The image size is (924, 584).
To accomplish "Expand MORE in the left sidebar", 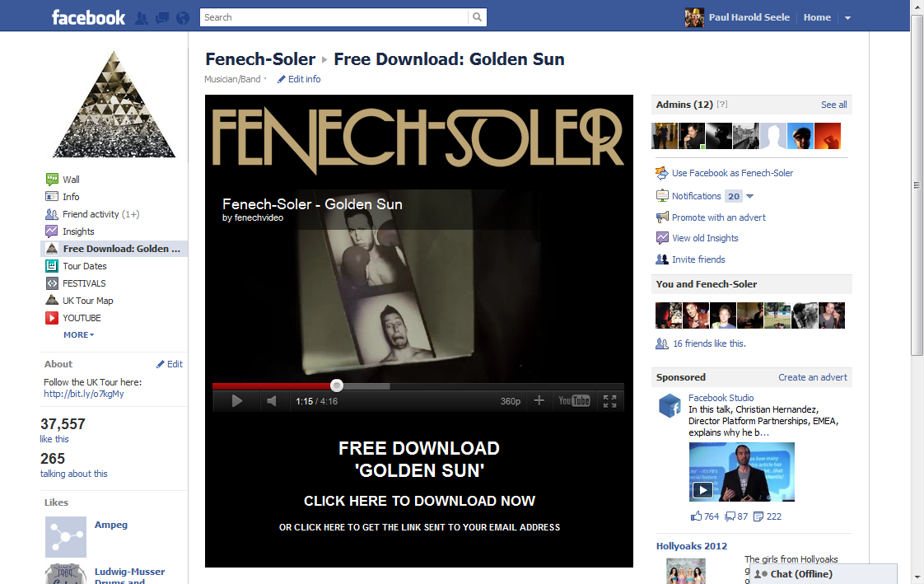I will [78, 334].
